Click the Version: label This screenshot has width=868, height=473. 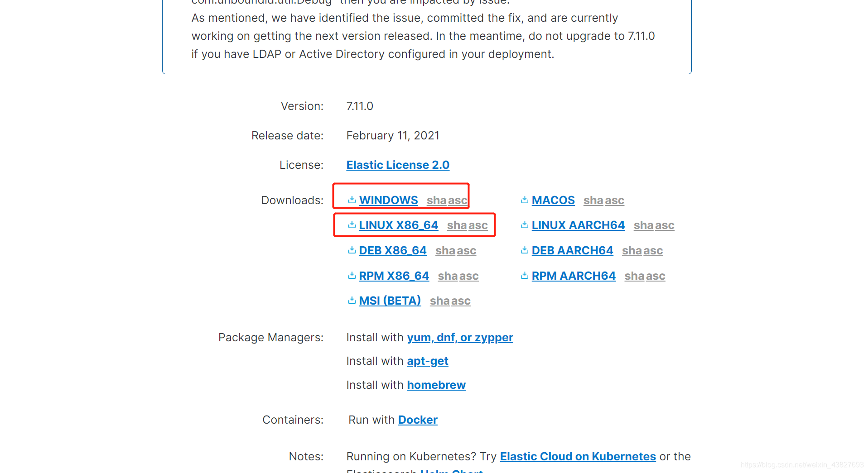(302, 106)
